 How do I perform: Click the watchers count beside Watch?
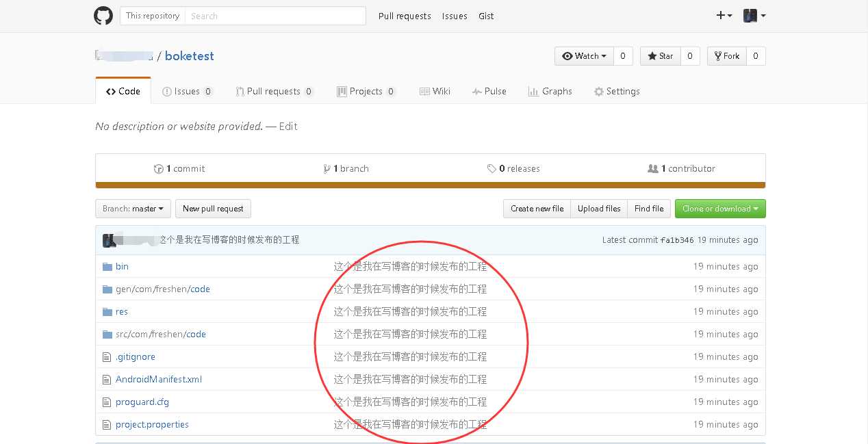623,56
